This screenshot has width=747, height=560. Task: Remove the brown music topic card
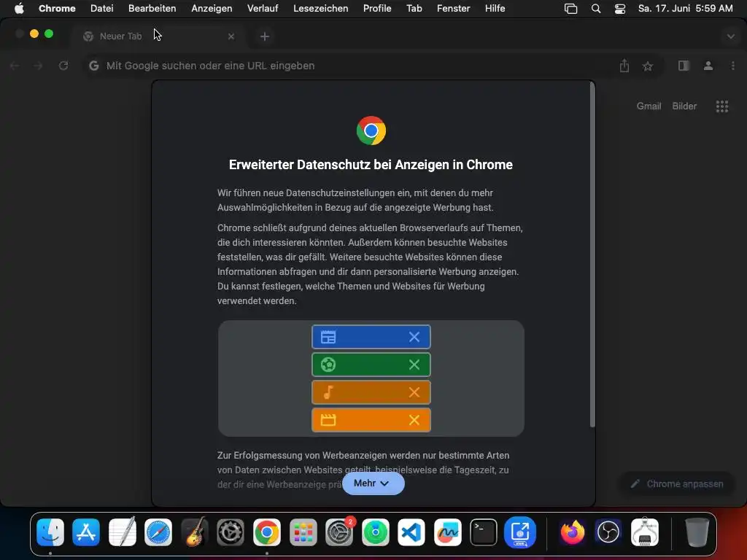414,392
